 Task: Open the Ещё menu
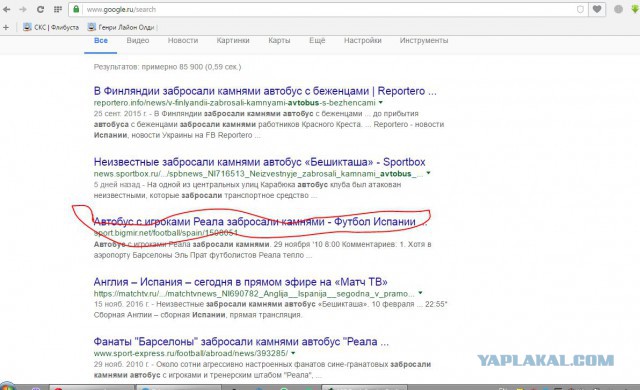pyautogui.click(x=317, y=41)
